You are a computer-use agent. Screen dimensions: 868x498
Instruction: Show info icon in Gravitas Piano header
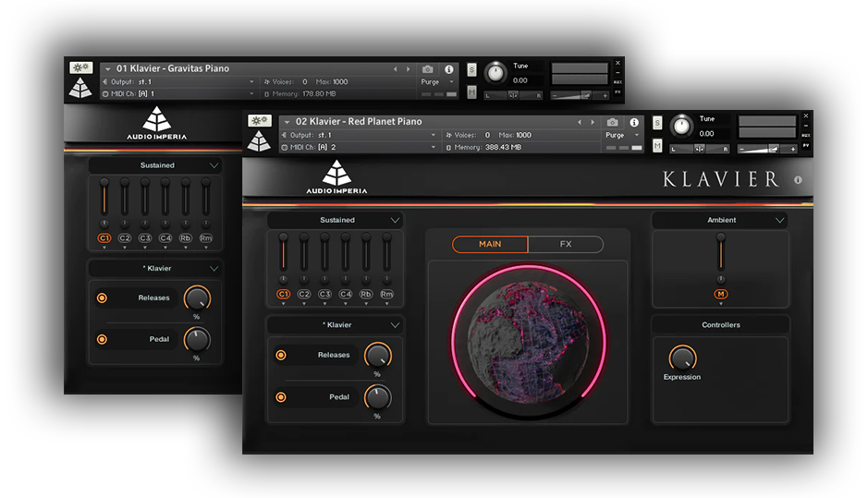449,69
